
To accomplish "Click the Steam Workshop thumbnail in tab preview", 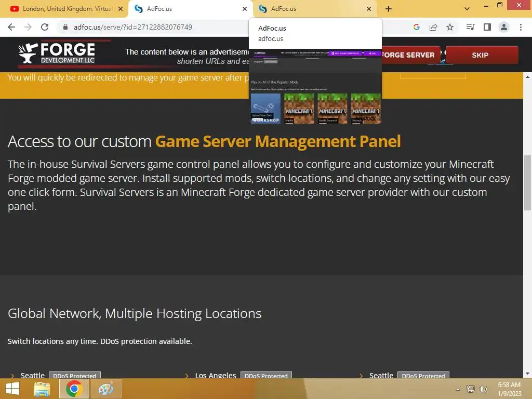I will click(265, 109).
